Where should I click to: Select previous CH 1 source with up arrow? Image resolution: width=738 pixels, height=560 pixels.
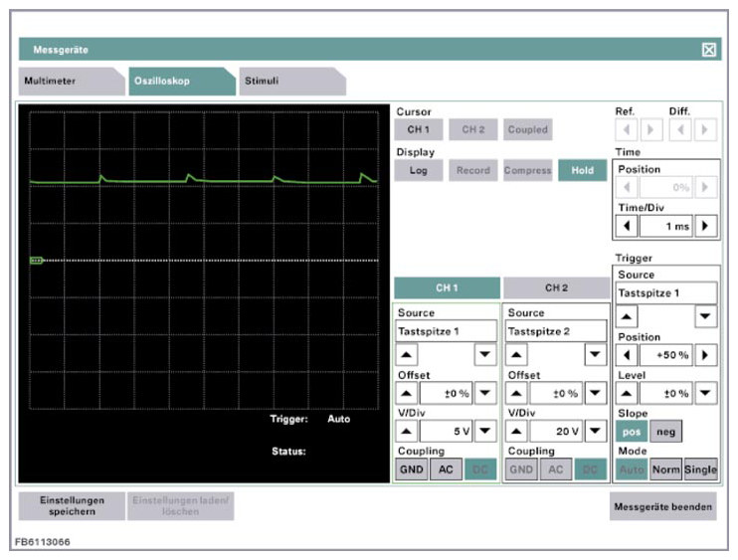click(407, 355)
